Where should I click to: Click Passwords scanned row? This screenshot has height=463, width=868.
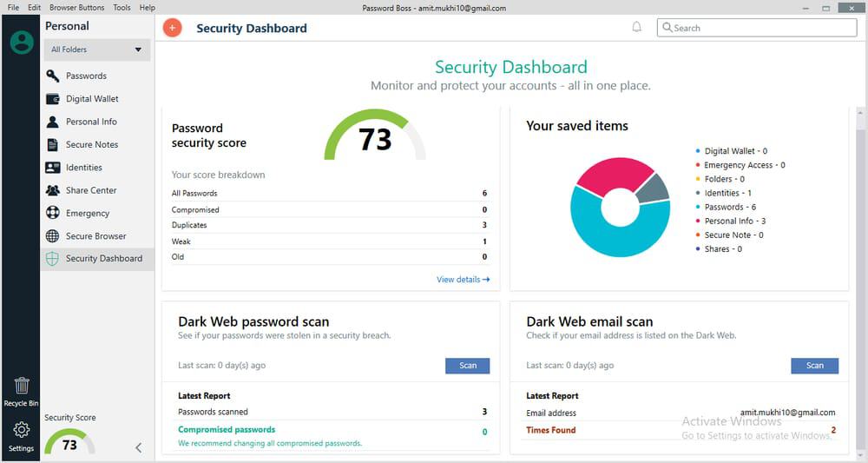(x=332, y=412)
